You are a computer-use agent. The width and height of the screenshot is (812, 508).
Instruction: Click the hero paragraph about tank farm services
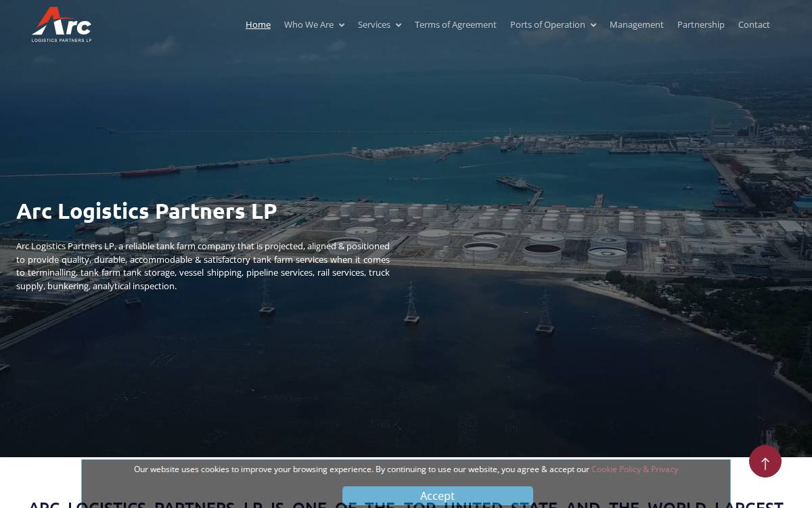[203, 266]
